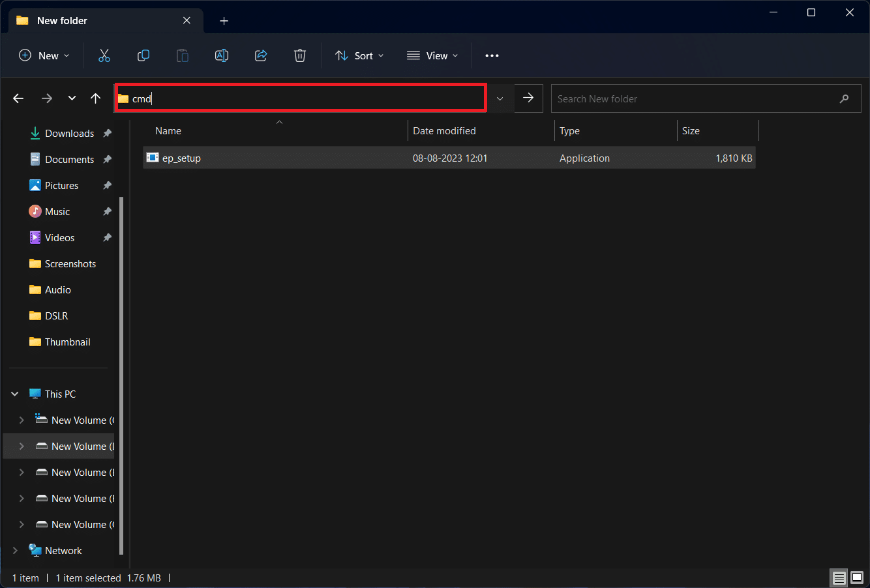Open the Sort options dropdown
This screenshot has width=870, height=588.
click(359, 55)
